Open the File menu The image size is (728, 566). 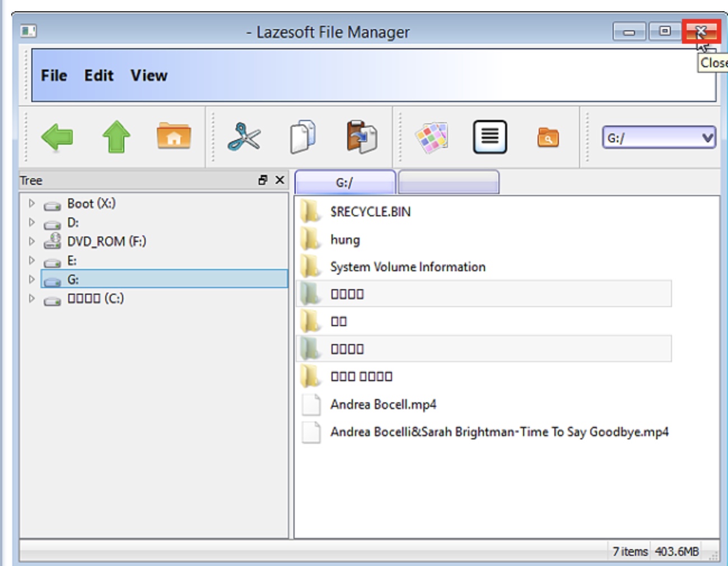[x=54, y=76]
